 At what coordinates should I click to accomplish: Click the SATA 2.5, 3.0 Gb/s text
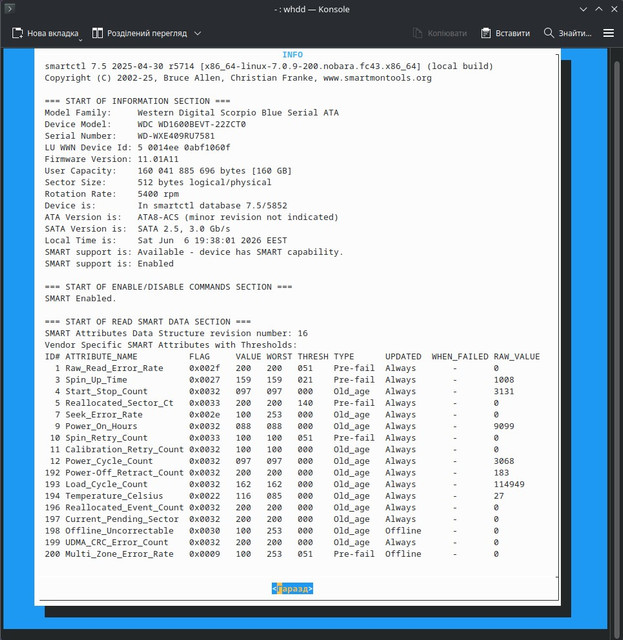pos(184,229)
